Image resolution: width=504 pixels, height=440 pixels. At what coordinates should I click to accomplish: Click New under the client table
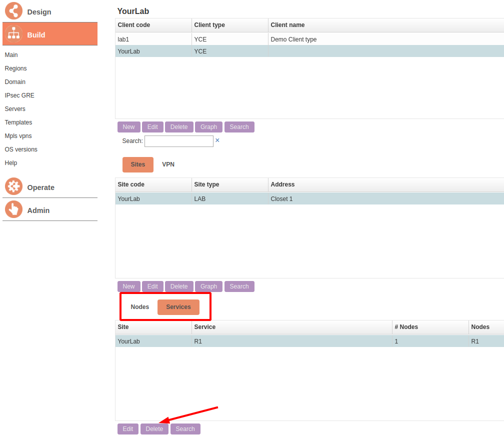point(128,127)
